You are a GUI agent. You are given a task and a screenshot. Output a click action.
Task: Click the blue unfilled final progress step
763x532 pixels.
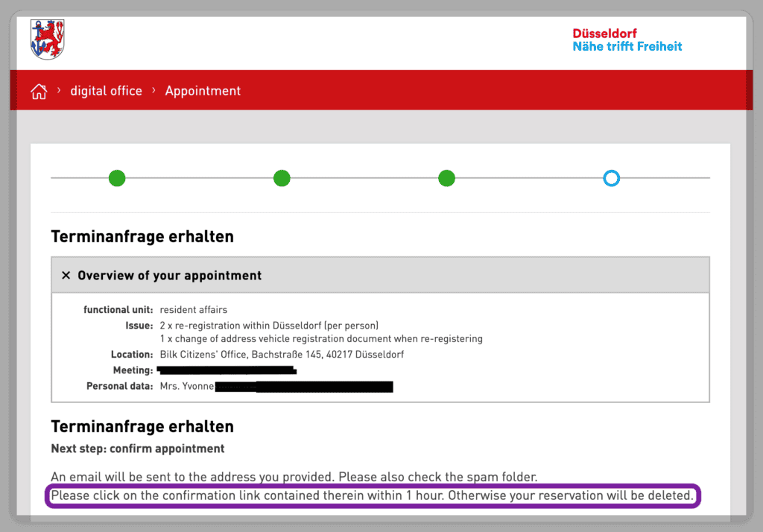(611, 178)
